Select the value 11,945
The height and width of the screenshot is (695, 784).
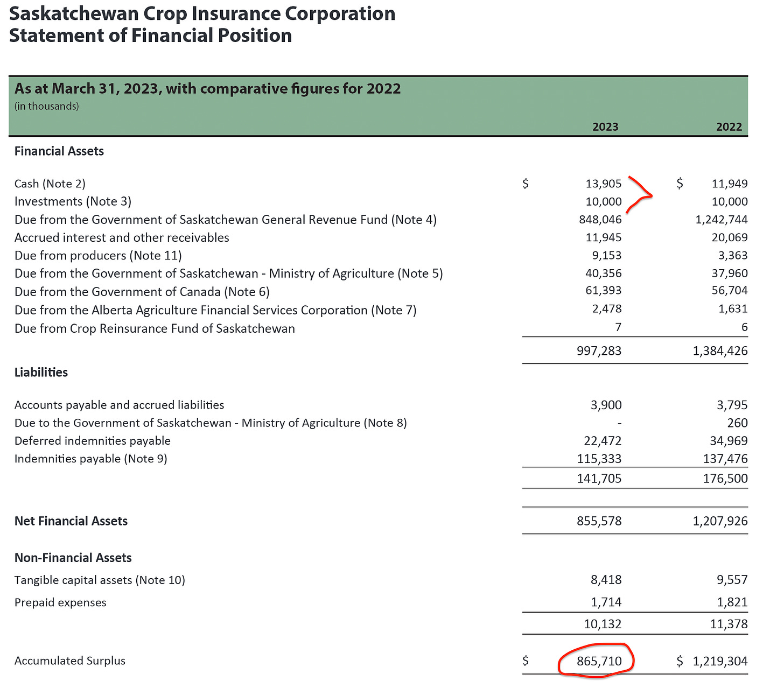click(604, 237)
